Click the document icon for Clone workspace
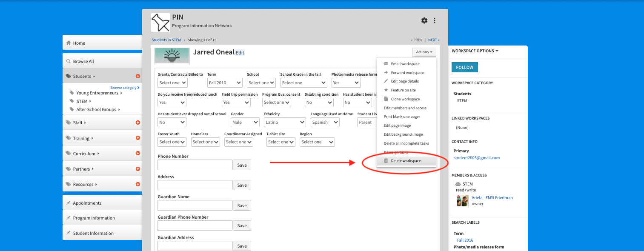Screen dimensions: 644x251 pyautogui.click(x=386, y=99)
